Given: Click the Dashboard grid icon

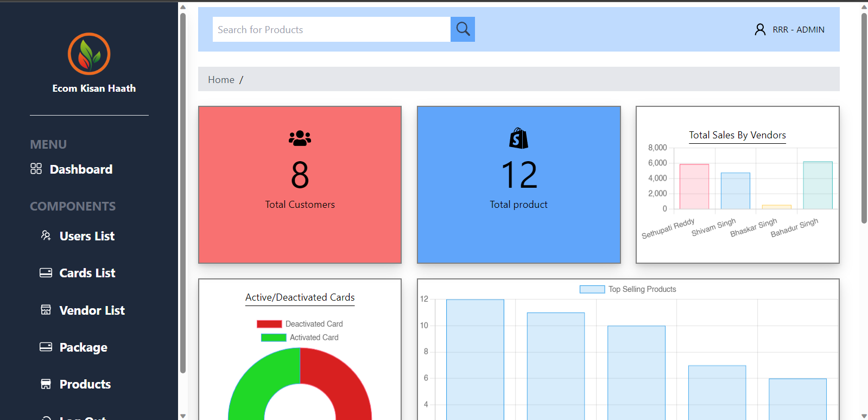Looking at the screenshot, I should (x=36, y=169).
